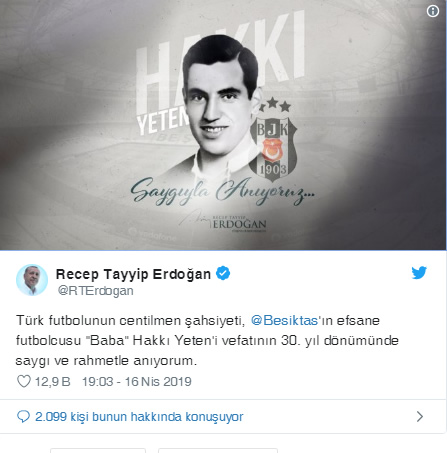This screenshot has width=447, height=453.
Task: Click the info icon on the tweet image
Action: tap(433, 11)
